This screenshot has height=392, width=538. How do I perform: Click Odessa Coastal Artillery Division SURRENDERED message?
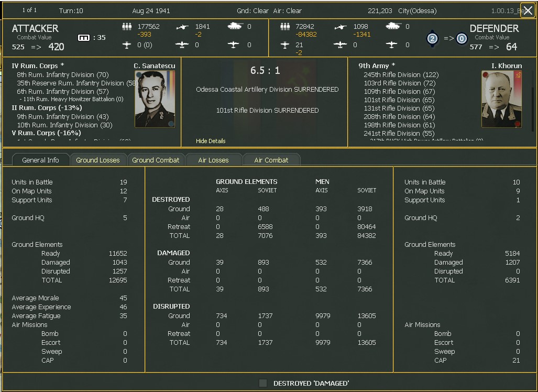267,89
